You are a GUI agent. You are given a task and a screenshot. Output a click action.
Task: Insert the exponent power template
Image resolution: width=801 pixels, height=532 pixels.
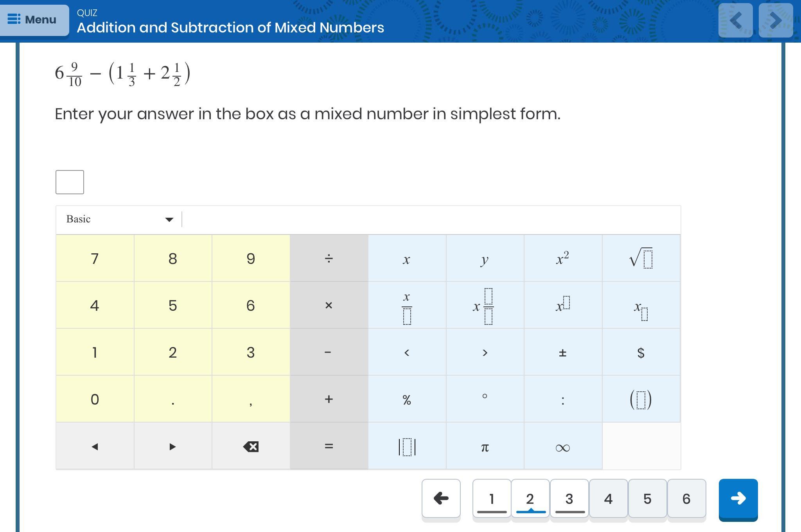tap(563, 305)
